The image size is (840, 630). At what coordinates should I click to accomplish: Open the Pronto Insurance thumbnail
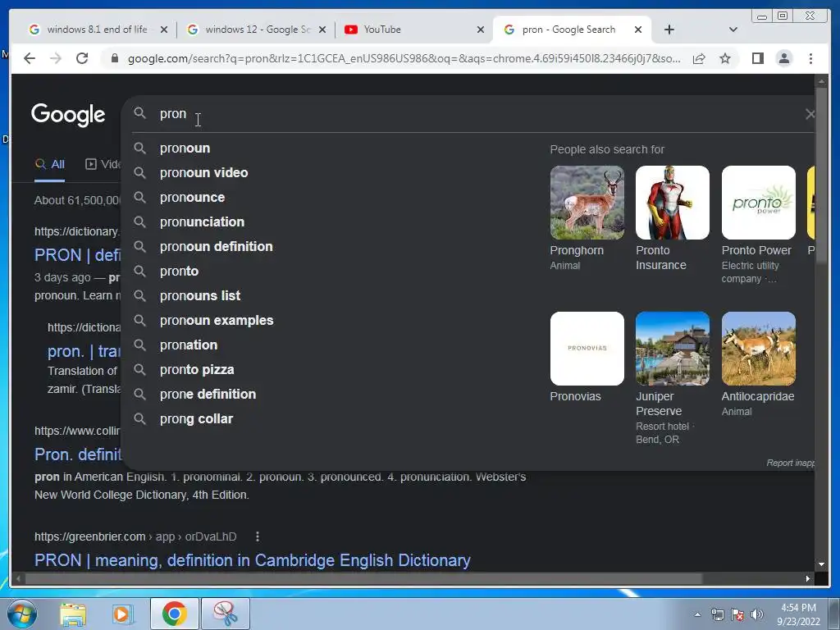tap(673, 203)
